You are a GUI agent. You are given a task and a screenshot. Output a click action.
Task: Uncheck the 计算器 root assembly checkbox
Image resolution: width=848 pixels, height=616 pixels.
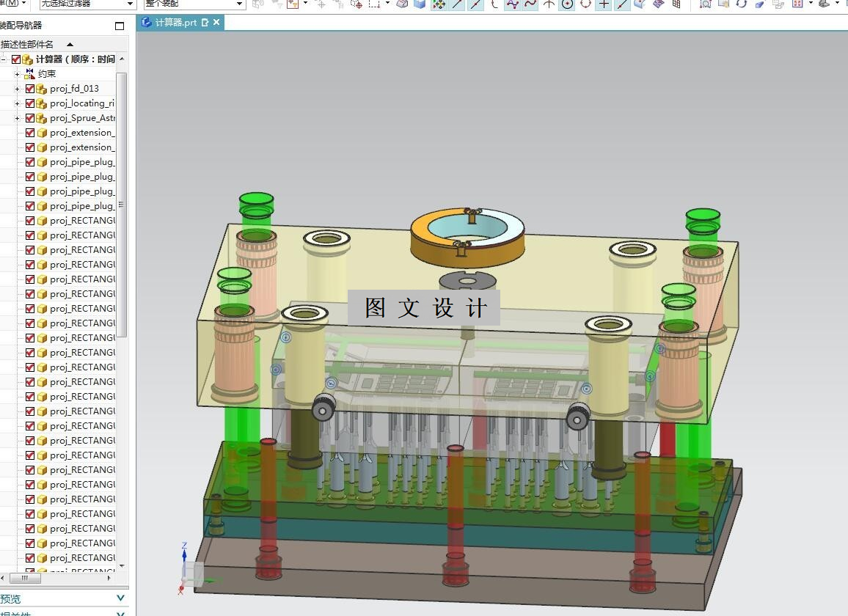pyautogui.click(x=16, y=59)
